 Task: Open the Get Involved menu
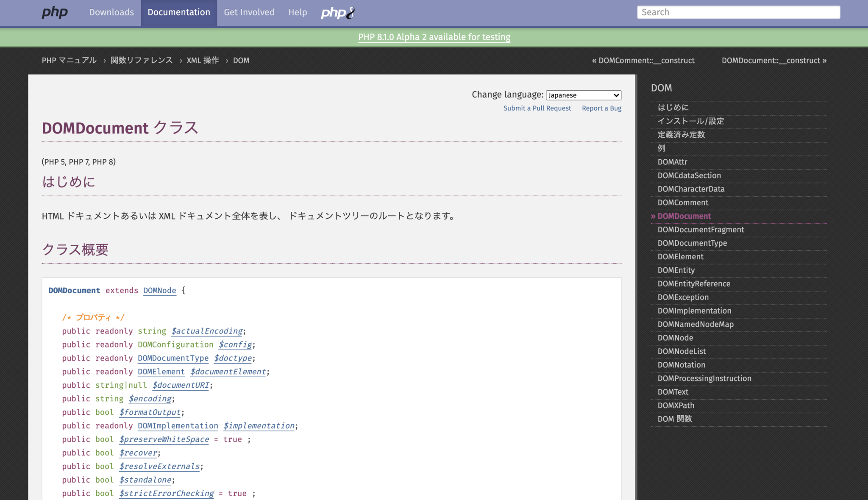pyautogui.click(x=249, y=12)
